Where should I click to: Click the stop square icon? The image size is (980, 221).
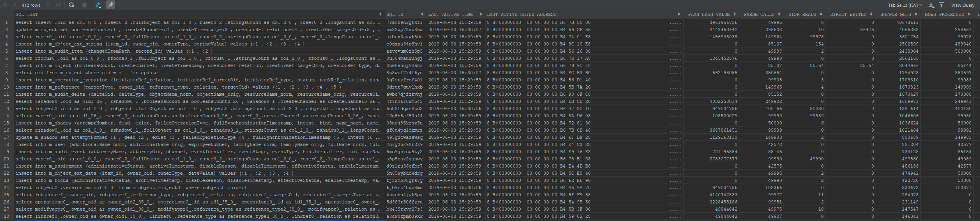(84, 5)
